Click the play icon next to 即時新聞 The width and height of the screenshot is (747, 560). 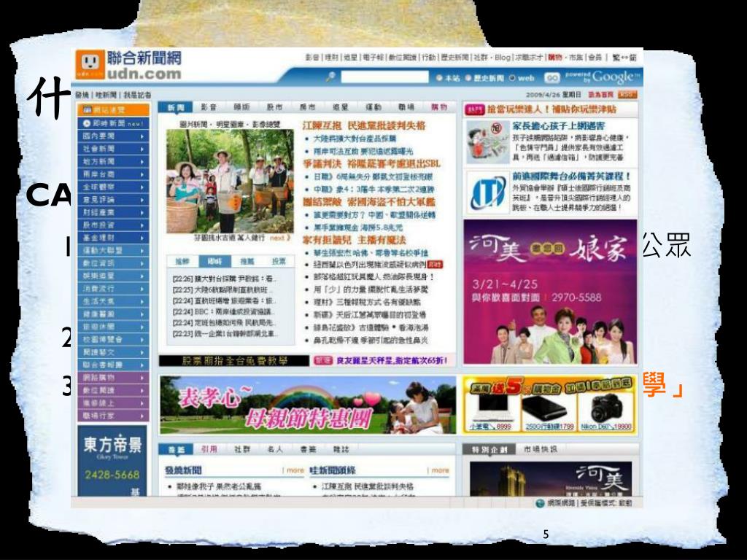pyautogui.click(x=87, y=123)
